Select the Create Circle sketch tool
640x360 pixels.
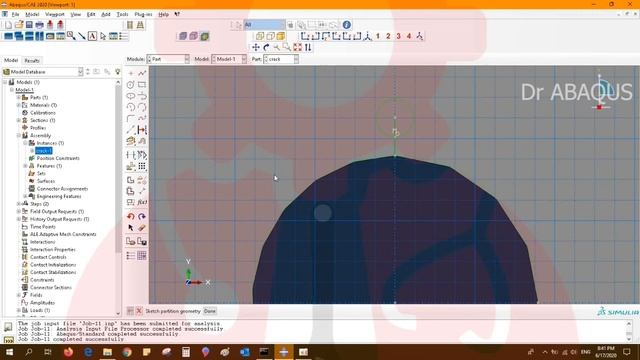131,85
